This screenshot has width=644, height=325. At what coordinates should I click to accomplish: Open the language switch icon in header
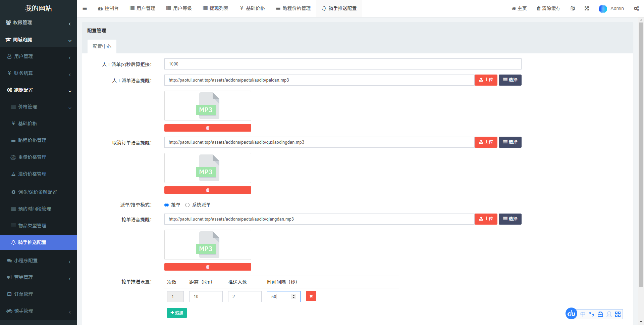(573, 8)
